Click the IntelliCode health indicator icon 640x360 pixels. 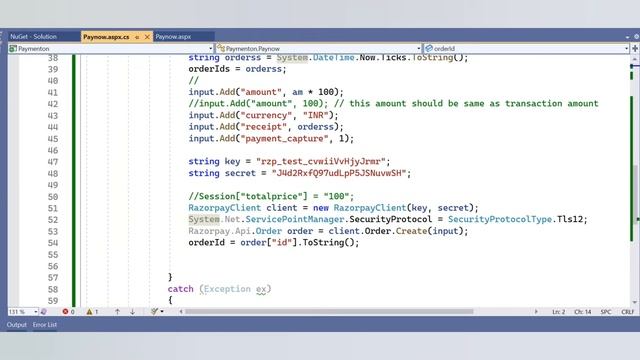point(43,312)
